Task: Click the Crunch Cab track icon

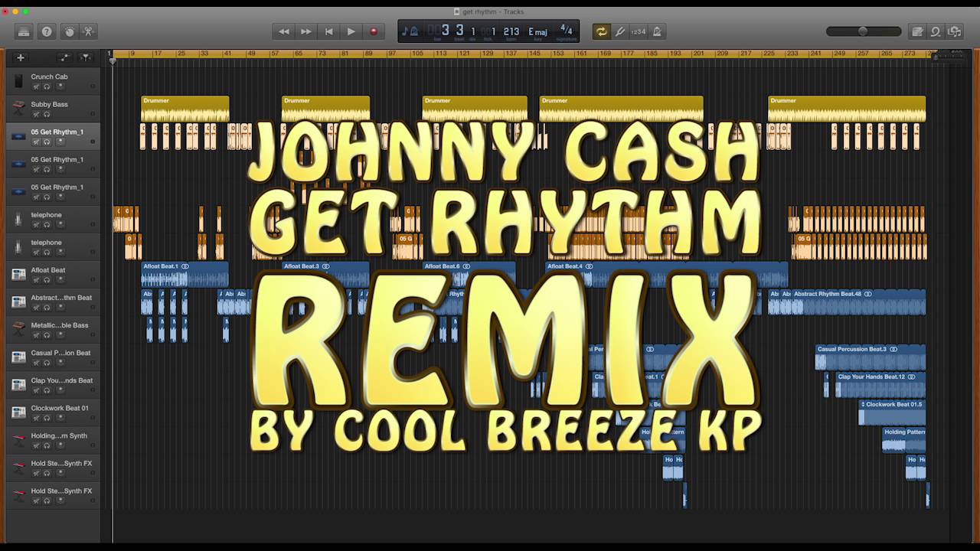Action: pos(18,81)
